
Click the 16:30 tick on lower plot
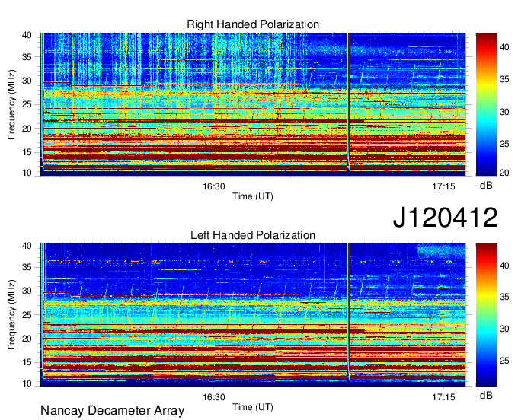click(214, 397)
